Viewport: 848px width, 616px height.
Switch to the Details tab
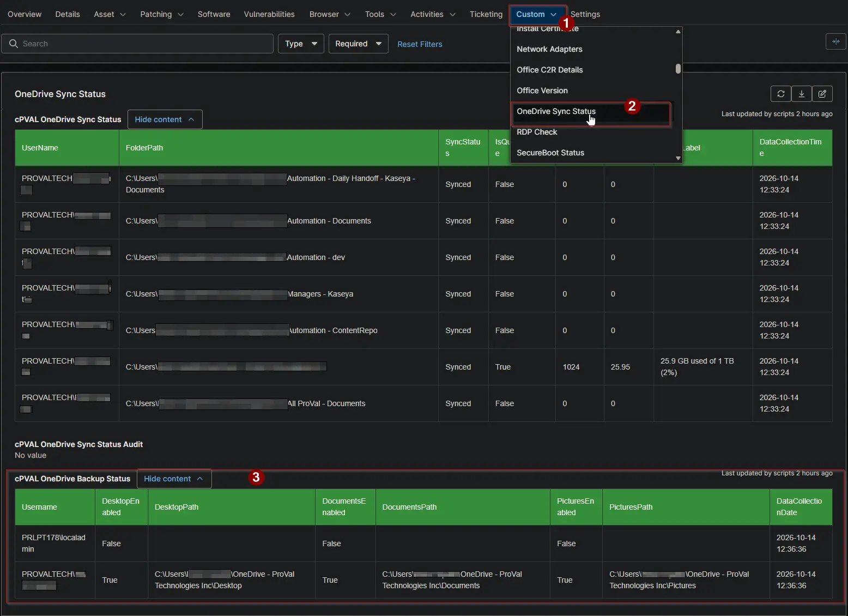68,14
